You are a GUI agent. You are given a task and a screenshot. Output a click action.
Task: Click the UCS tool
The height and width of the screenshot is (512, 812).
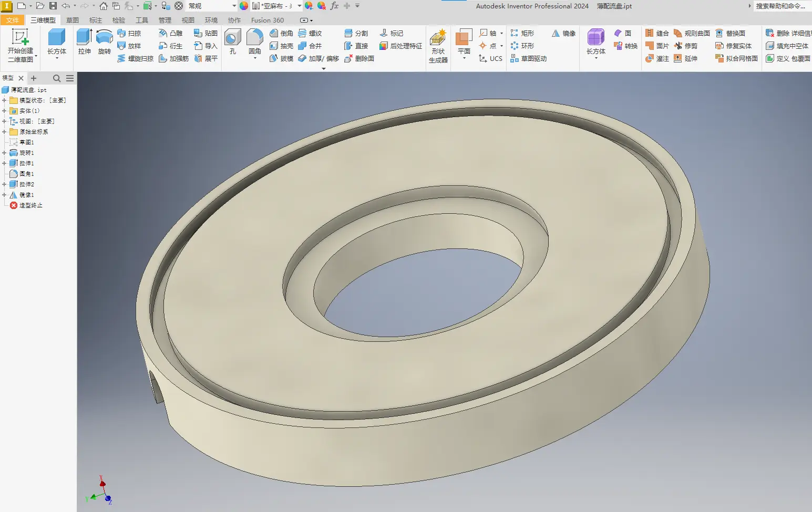(490, 58)
